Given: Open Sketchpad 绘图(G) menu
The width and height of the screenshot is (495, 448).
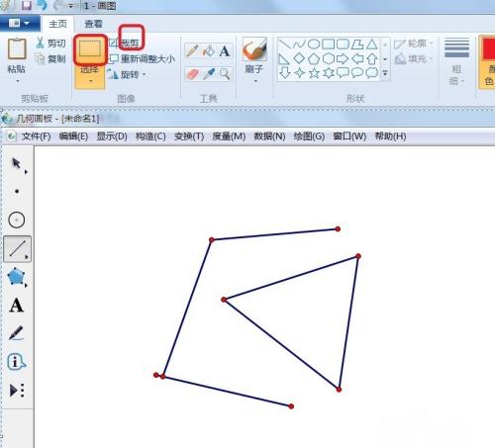Looking at the screenshot, I should (309, 136).
